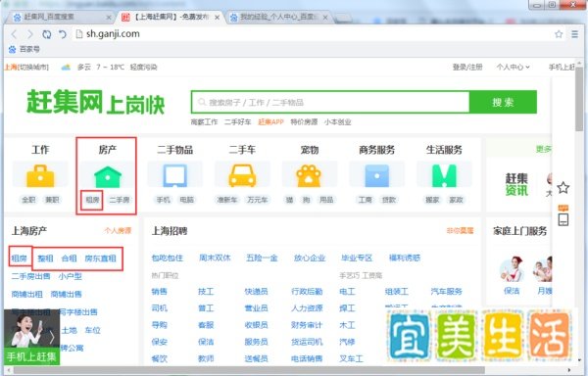The width and height of the screenshot is (588, 376).
Task: Click the search input field
Action: pos(330,102)
